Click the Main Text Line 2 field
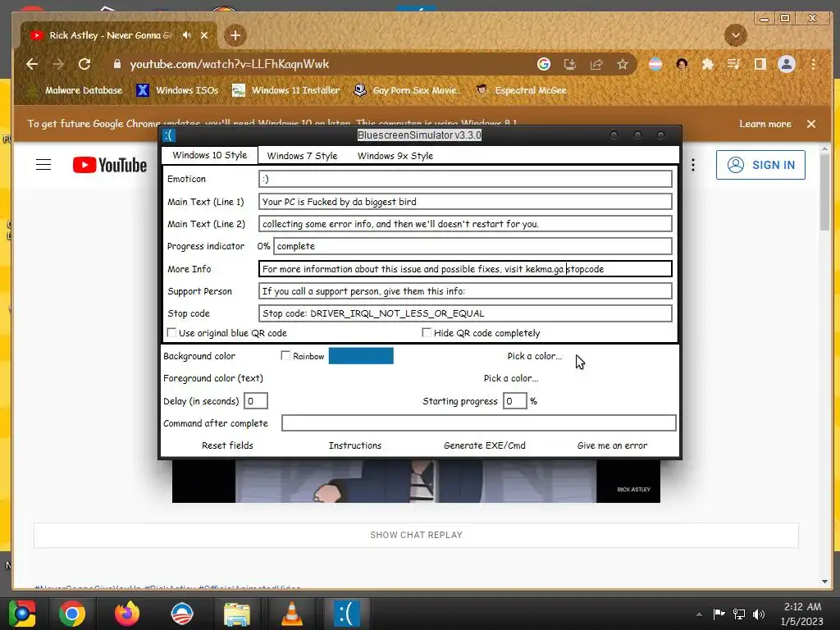The image size is (840, 630). pyautogui.click(x=465, y=224)
